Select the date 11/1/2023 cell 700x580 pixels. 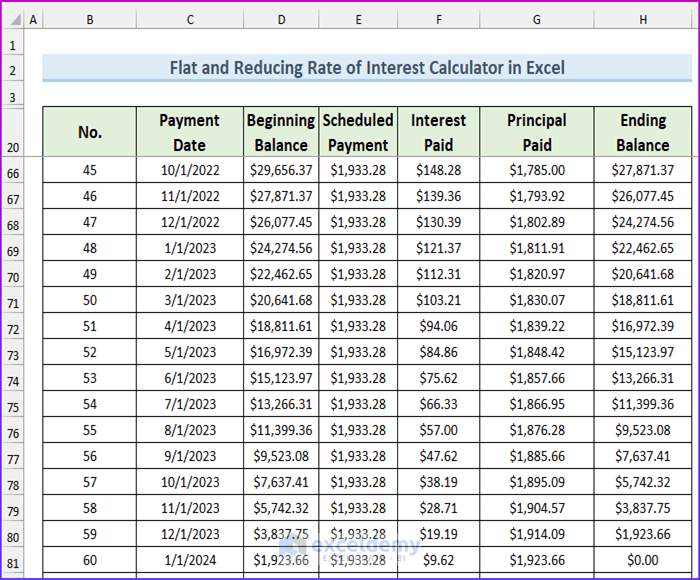(190, 508)
